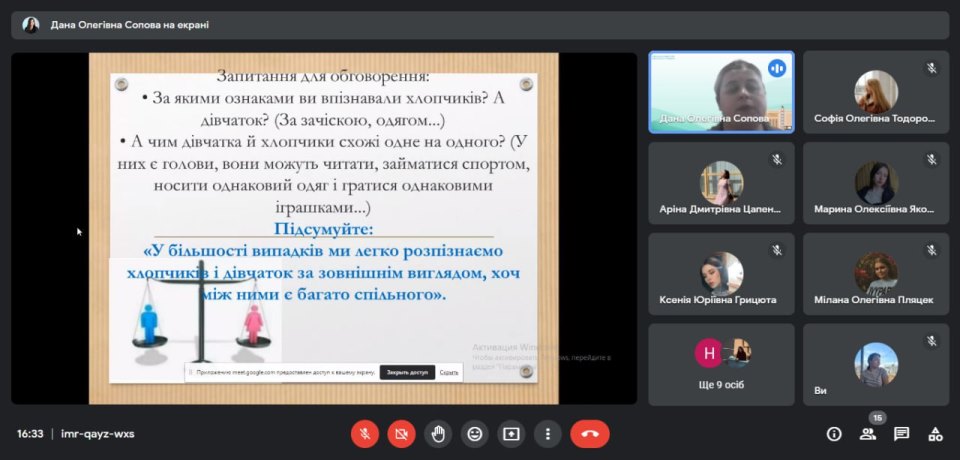960x460 pixels.
Task: Click the Запитання для обговорення slide title
Action: point(323,77)
